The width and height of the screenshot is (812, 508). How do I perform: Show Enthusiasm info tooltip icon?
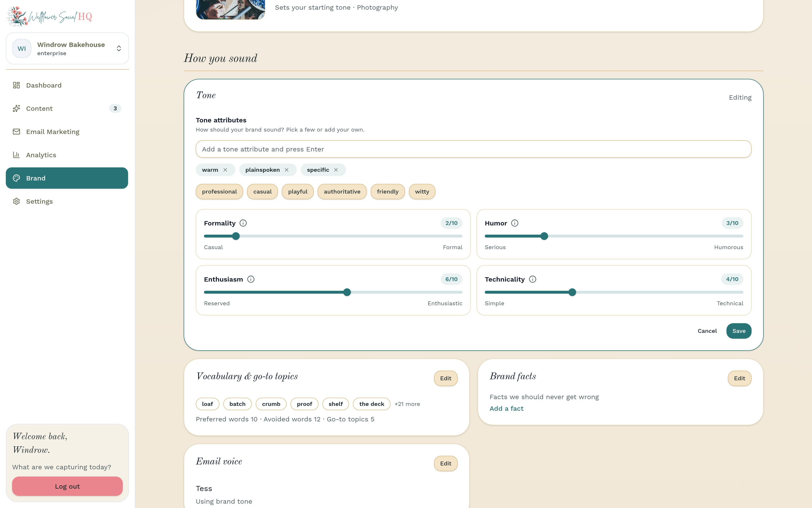click(251, 279)
